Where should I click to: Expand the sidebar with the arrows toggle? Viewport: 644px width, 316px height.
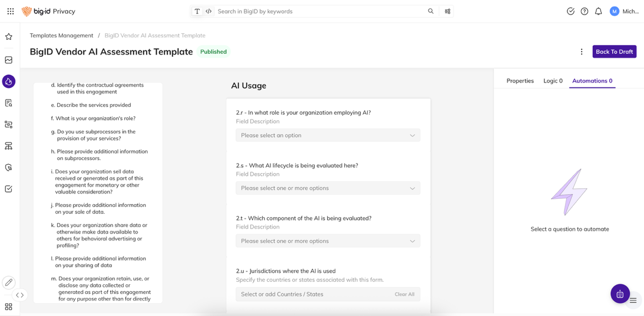[x=20, y=295]
